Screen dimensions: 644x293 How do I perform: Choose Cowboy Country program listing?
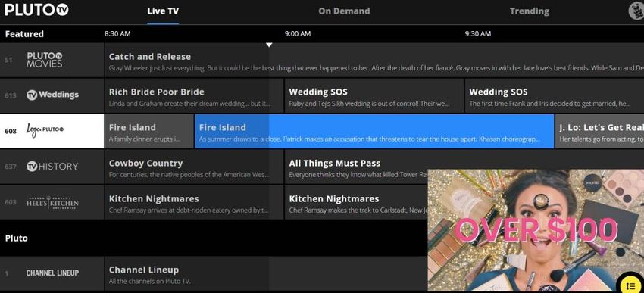(x=194, y=167)
